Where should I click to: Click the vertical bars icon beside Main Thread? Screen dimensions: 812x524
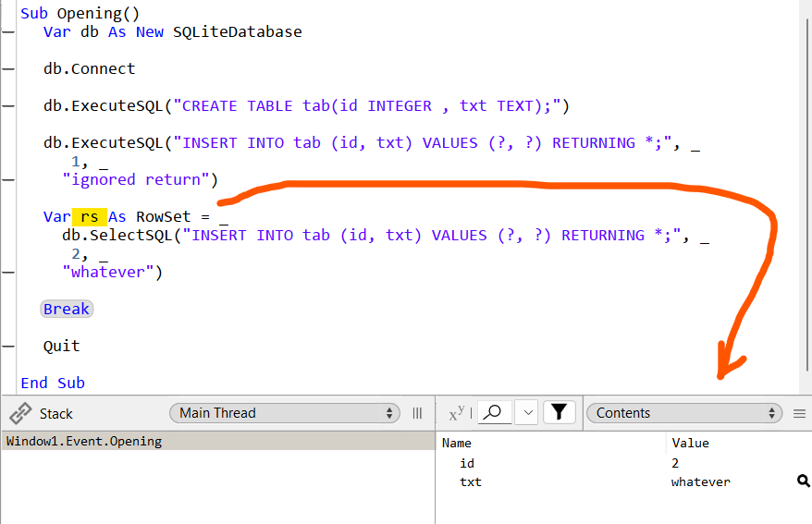coord(417,413)
